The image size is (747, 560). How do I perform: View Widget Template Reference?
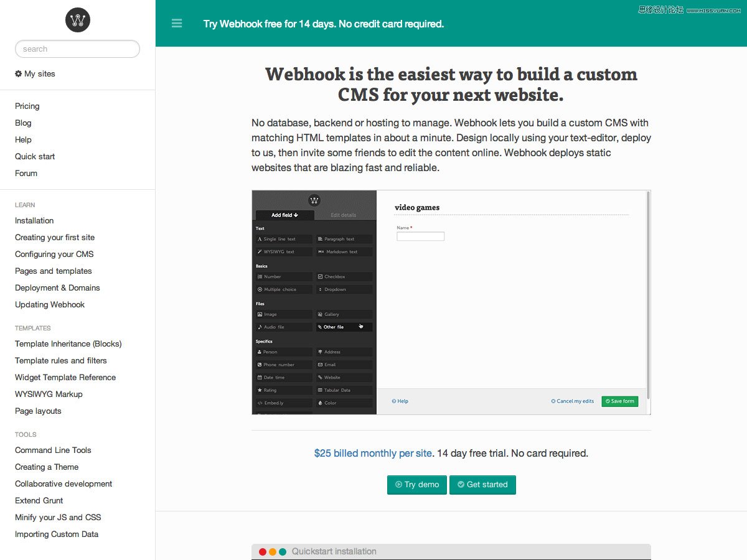coord(65,378)
